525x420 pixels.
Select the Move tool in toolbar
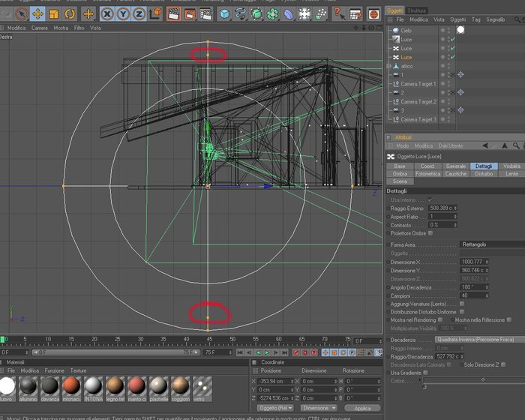37,14
